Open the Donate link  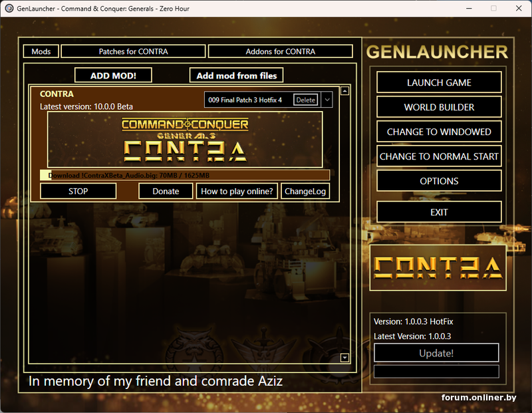[166, 191]
